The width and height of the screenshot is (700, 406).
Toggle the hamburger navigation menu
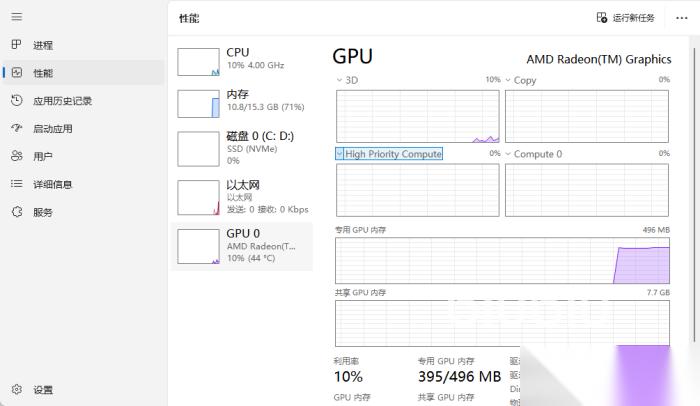[x=17, y=17]
